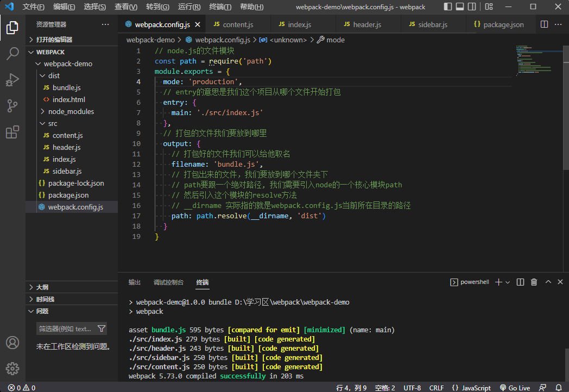Image resolution: width=569 pixels, height=392 pixels.
Task: Toggle panel visibility layout button
Action: click(x=460, y=7)
